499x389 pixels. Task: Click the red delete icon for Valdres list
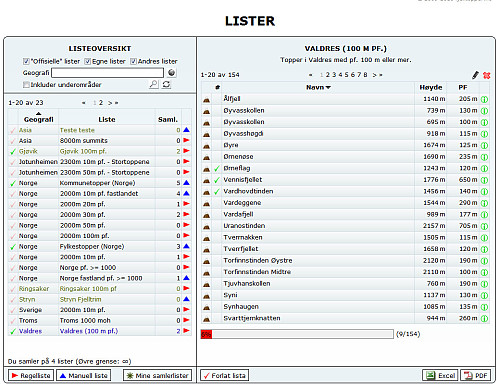click(x=486, y=75)
